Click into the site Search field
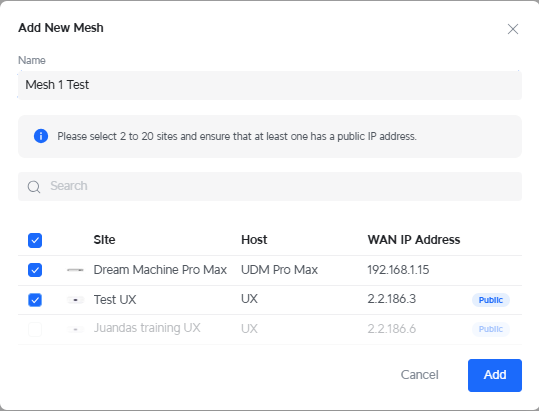Screen dimensions: 539x411 click(x=270, y=186)
